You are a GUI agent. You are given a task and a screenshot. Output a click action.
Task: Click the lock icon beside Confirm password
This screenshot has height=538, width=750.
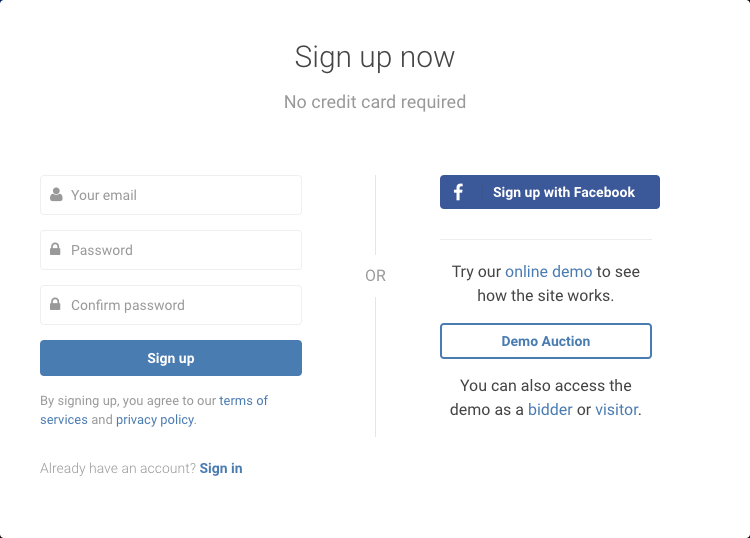point(55,304)
